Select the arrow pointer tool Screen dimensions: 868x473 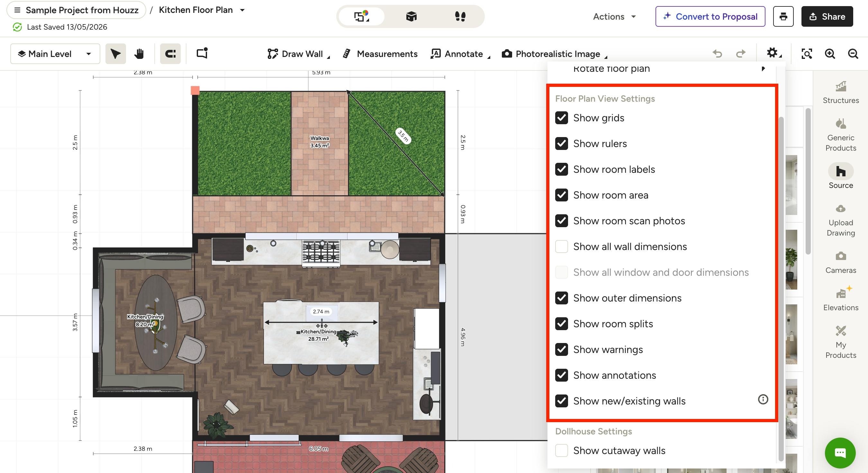pos(116,54)
